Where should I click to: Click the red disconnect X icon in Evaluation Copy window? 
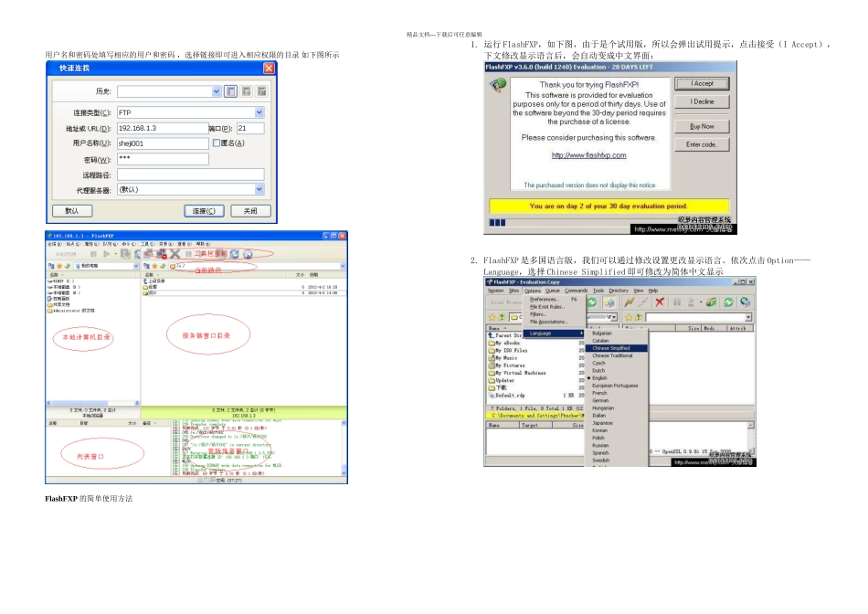pyautogui.click(x=660, y=302)
